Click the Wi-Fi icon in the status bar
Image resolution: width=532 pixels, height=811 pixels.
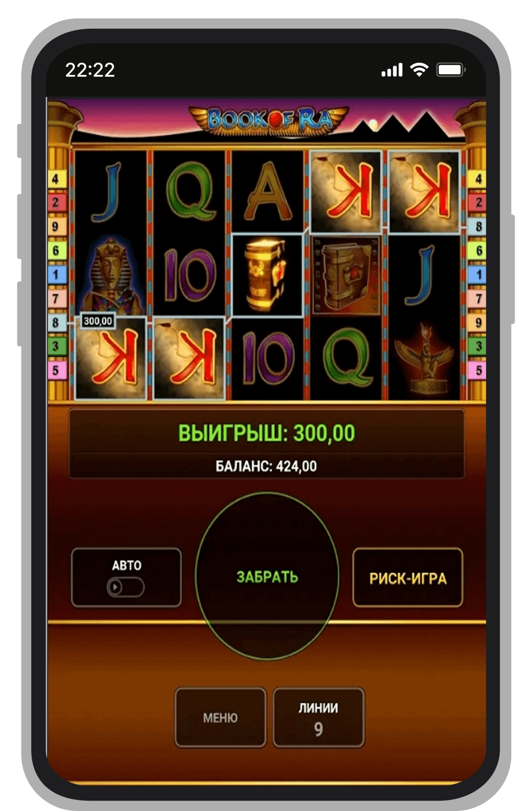click(x=419, y=70)
